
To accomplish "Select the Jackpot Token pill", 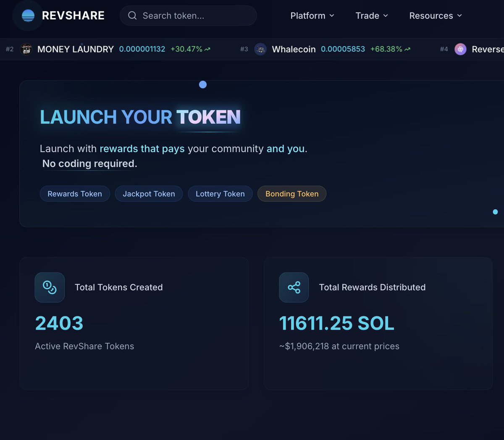I will pos(149,194).
